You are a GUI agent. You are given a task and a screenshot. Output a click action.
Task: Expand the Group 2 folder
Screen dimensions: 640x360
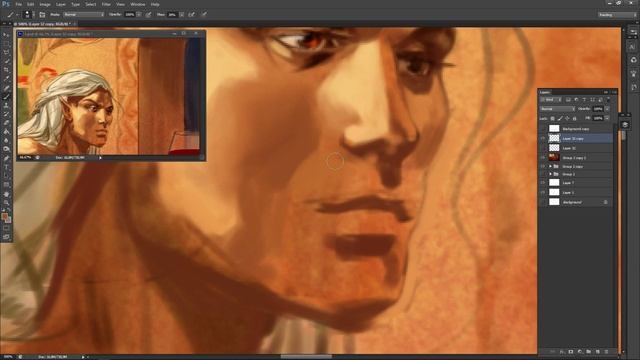tap(550, 174)
